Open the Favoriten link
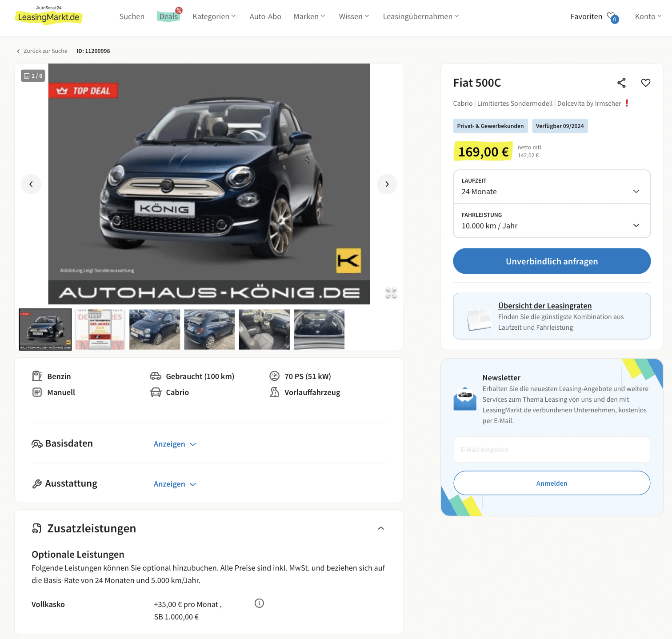This screenshot has width=672, height=639. click(586, 16)
